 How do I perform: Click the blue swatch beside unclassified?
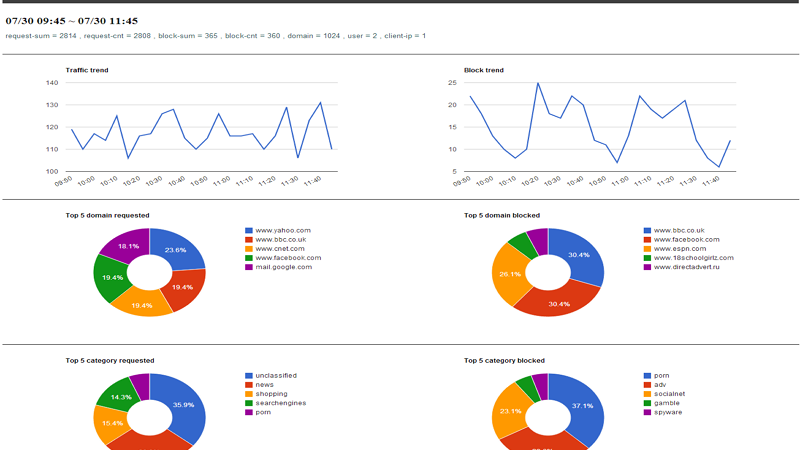[248, 376]
